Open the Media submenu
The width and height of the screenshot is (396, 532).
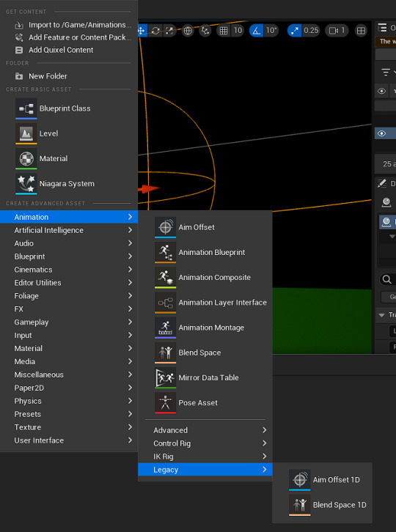pos(69,362)
